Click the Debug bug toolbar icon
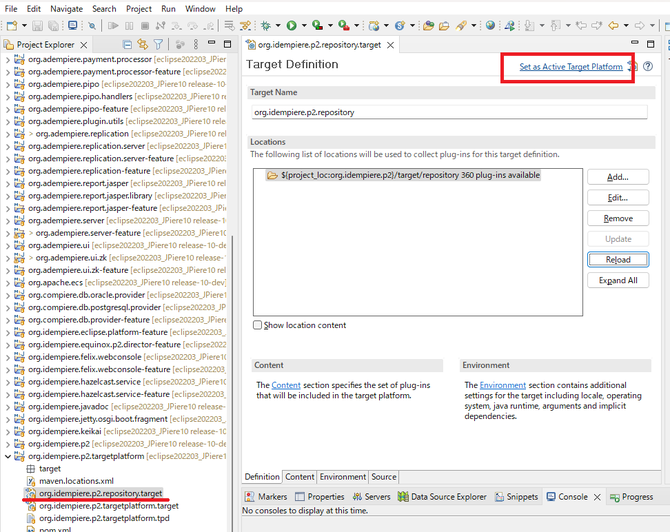The height and width of the screenshot is (532, 670). pyautogui.click(x=267, y=25)
